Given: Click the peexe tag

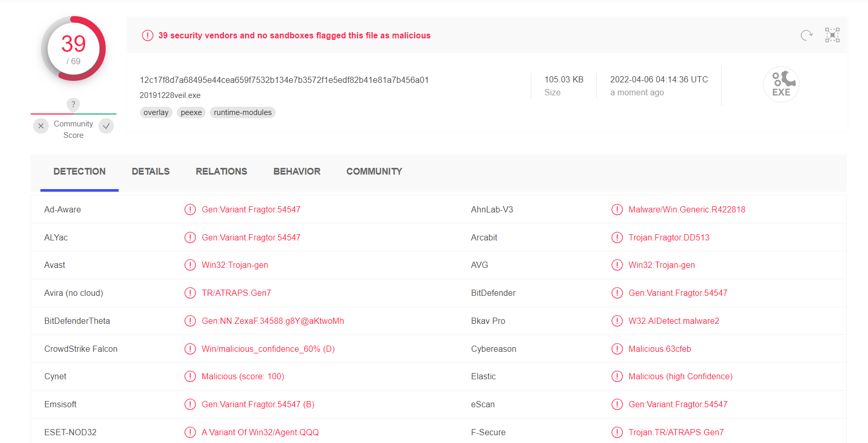Looking at the screenshot, I should point(191,112).
